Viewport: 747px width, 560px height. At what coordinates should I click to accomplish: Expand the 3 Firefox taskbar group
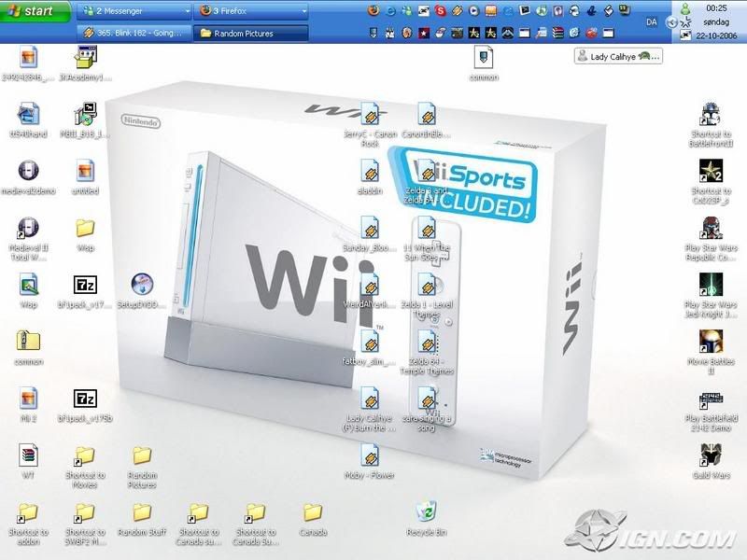[251, 10]
